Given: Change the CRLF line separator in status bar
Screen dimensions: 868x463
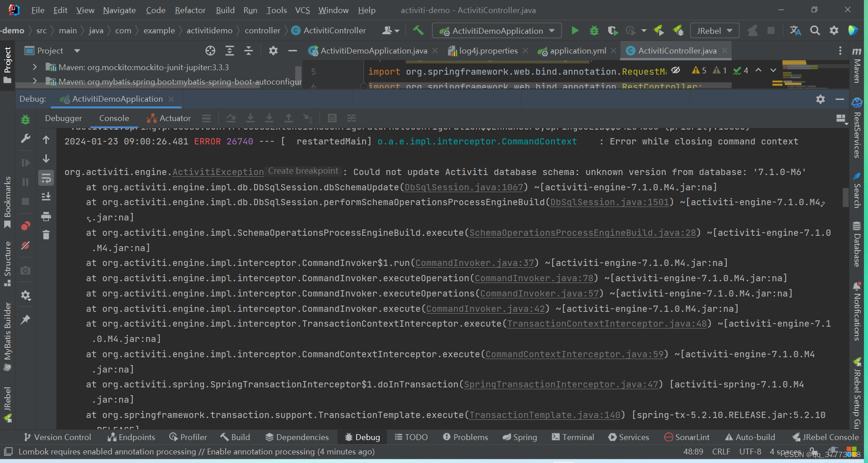Looking at the screenshot, I should (x=721, y=451).
